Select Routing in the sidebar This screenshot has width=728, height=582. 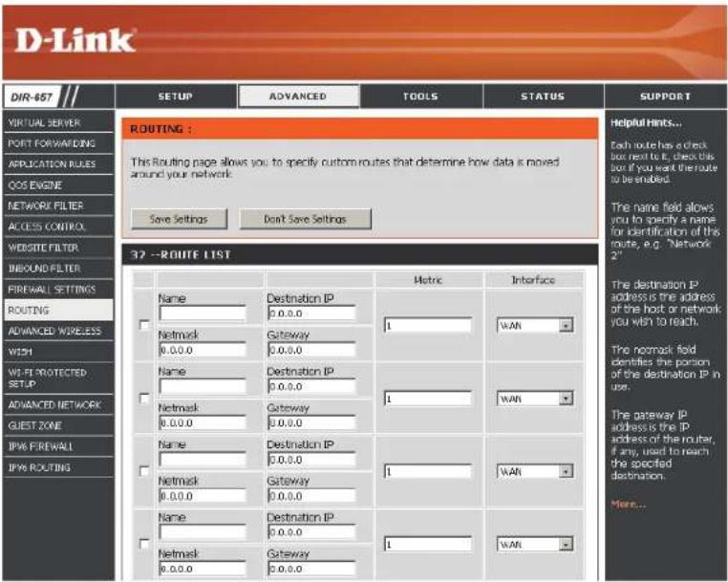[x=58, y=310]
